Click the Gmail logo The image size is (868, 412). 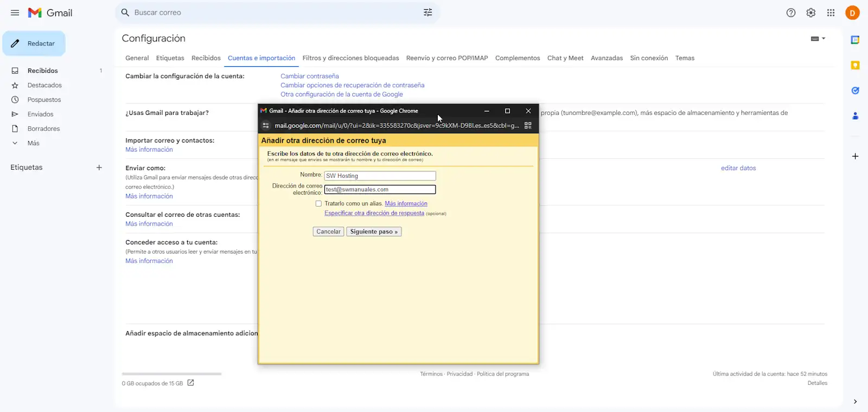[x=50, y=12]
